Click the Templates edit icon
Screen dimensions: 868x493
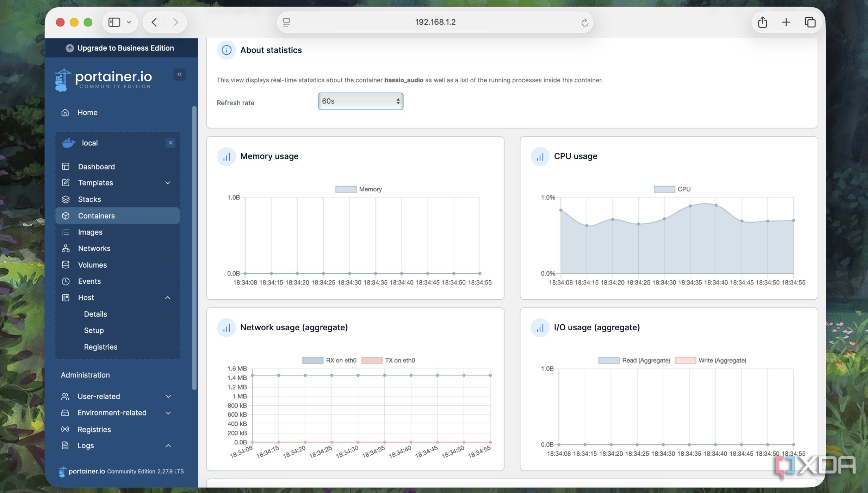point(66,182)
